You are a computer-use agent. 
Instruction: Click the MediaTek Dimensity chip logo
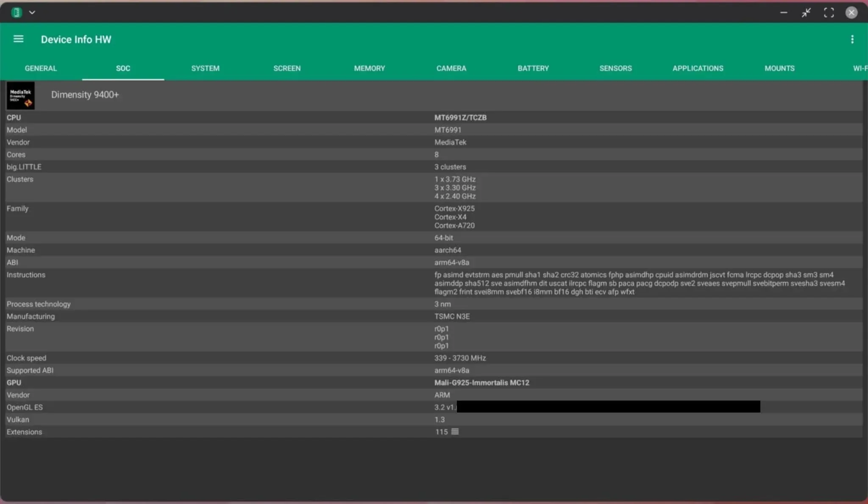tap(20, 96)
